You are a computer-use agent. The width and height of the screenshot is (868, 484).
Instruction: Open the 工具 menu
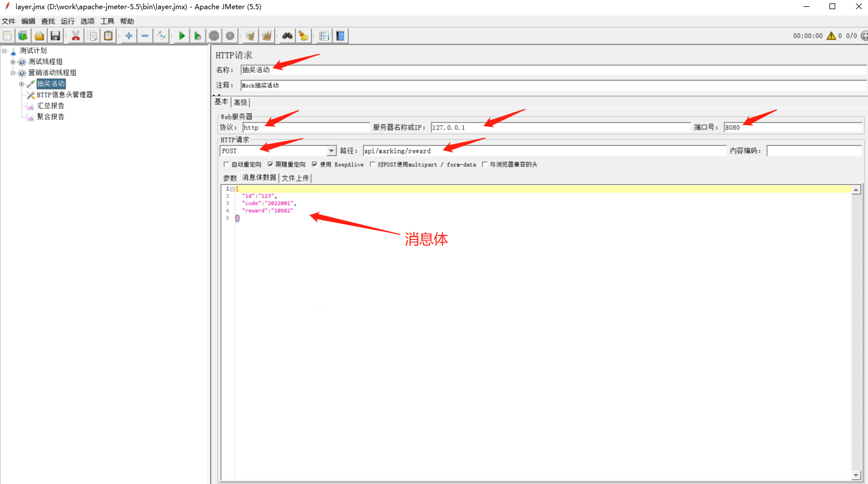coord(107,21)
